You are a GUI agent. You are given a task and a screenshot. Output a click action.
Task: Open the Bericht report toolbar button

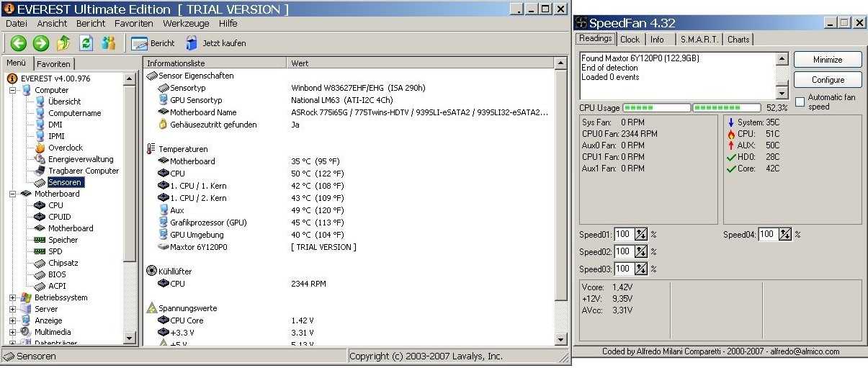point(153,43)
